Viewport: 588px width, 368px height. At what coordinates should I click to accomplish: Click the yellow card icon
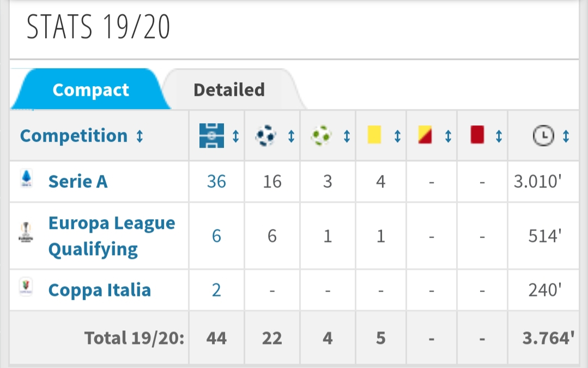coord(374,135)
